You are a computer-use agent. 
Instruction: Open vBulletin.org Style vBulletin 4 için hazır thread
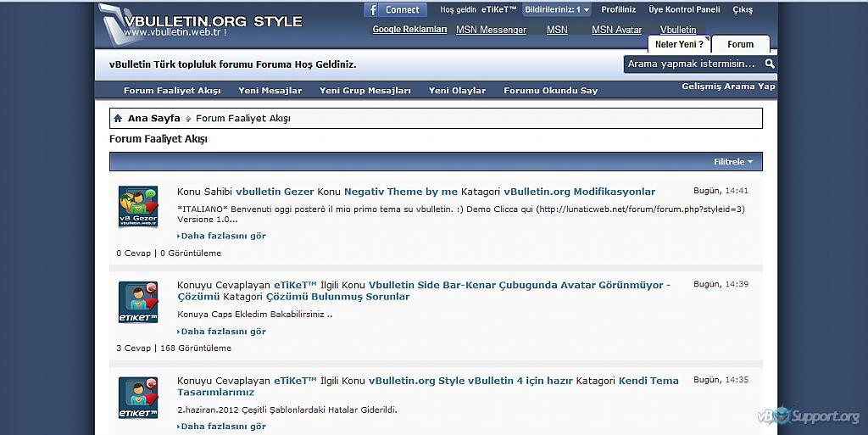470,381
